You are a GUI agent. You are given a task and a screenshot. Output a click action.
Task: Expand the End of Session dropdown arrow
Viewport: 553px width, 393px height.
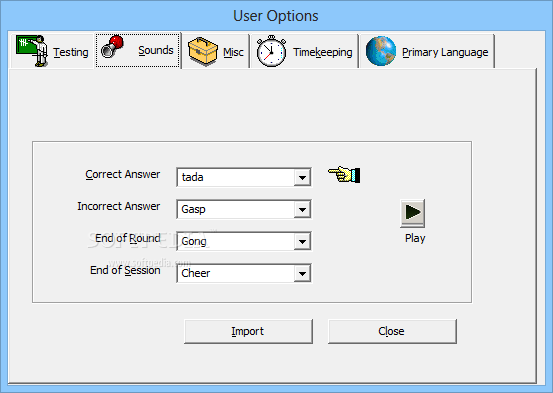302,273
